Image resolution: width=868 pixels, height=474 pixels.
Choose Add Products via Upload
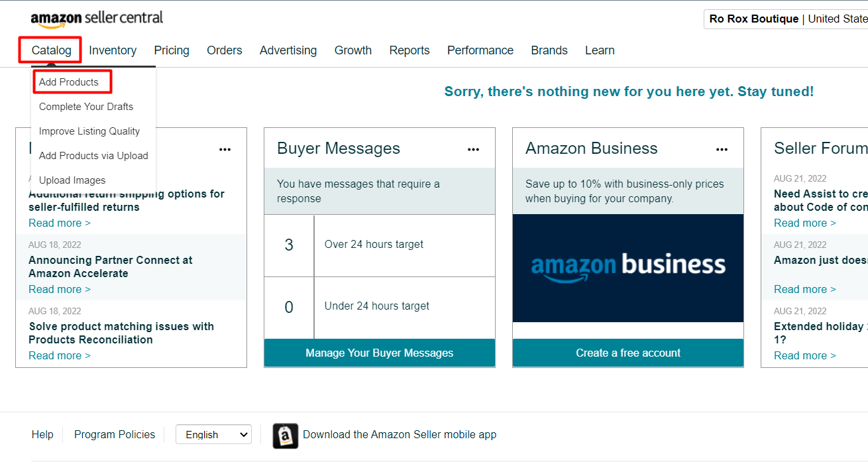pyautogui.click(x=93, y=156)
